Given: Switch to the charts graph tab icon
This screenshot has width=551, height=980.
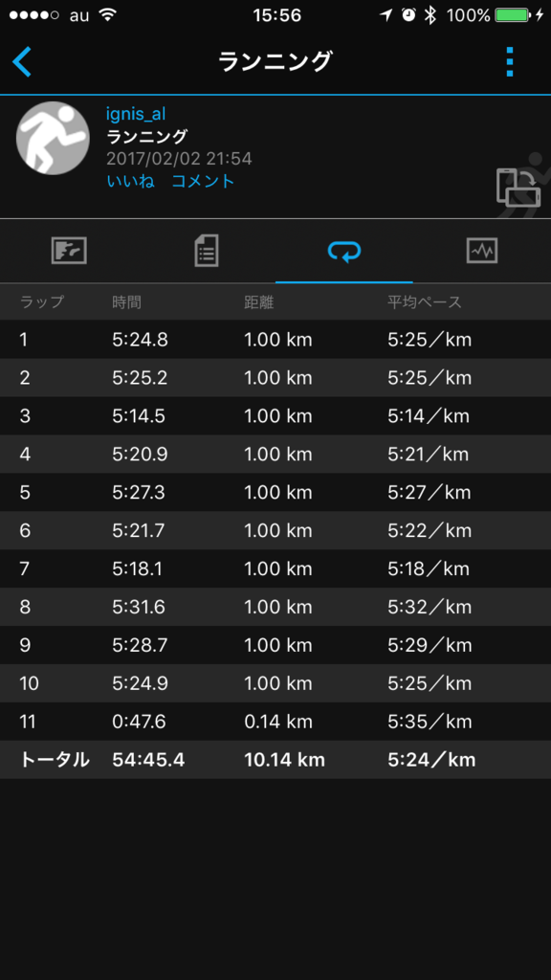Looking at the screenshot, I should (482, 252).
